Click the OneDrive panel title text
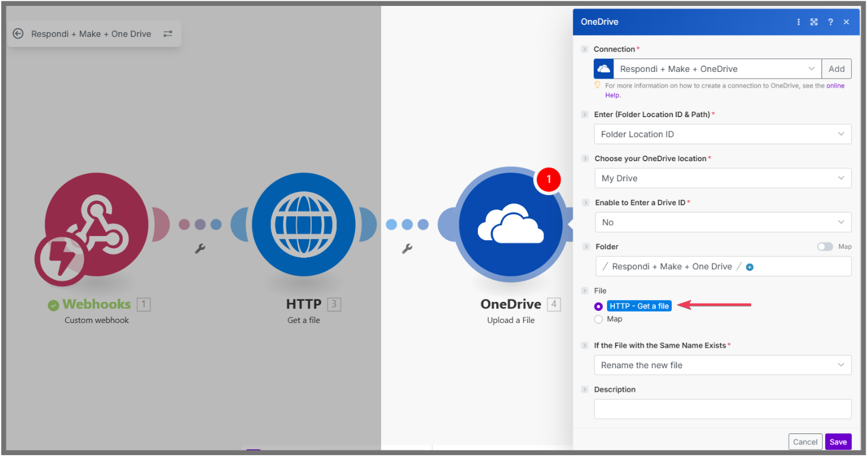The height and width of the screenshot is (457, 868). [x=600, y=22]
